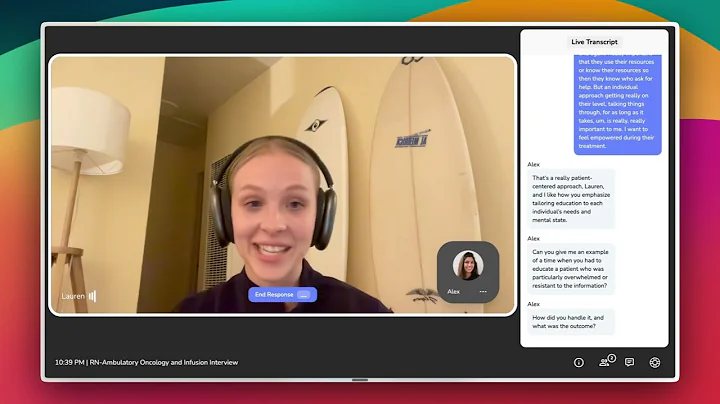
Task: Click the window's bottom drag handle
Action: (360, 380)
